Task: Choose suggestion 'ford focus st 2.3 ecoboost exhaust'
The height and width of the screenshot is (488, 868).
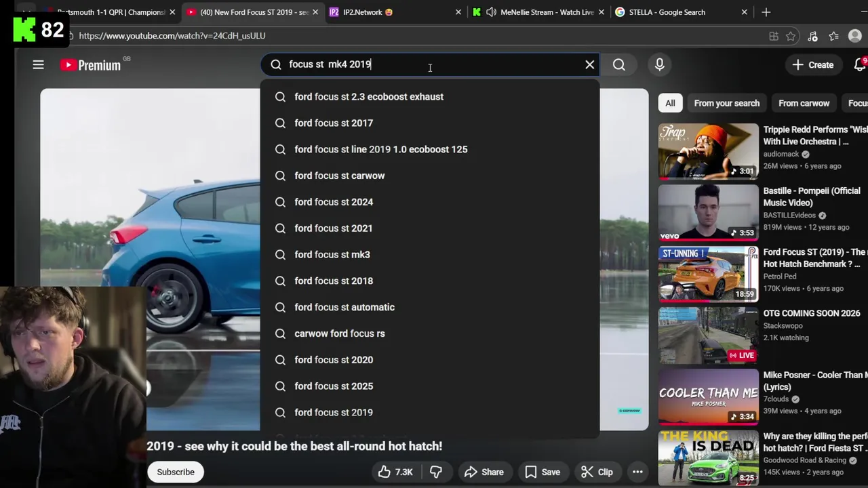Action: click(x=430, y=97)
